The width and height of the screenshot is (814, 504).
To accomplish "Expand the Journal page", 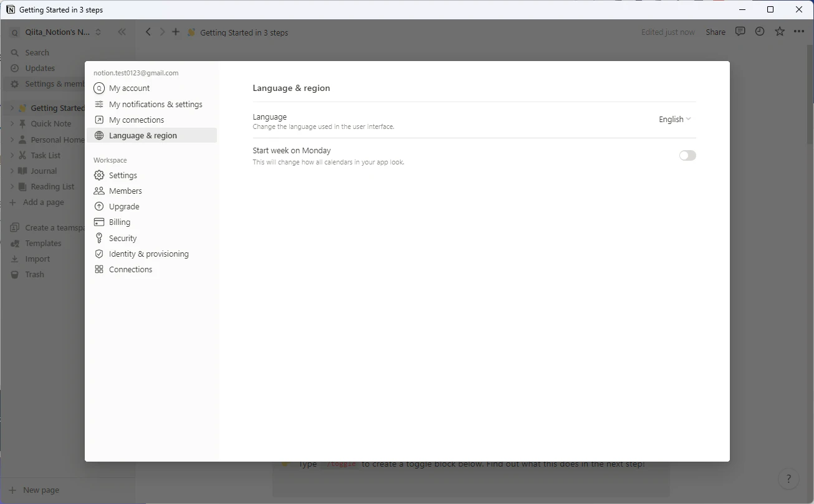I will pos(12,171).
